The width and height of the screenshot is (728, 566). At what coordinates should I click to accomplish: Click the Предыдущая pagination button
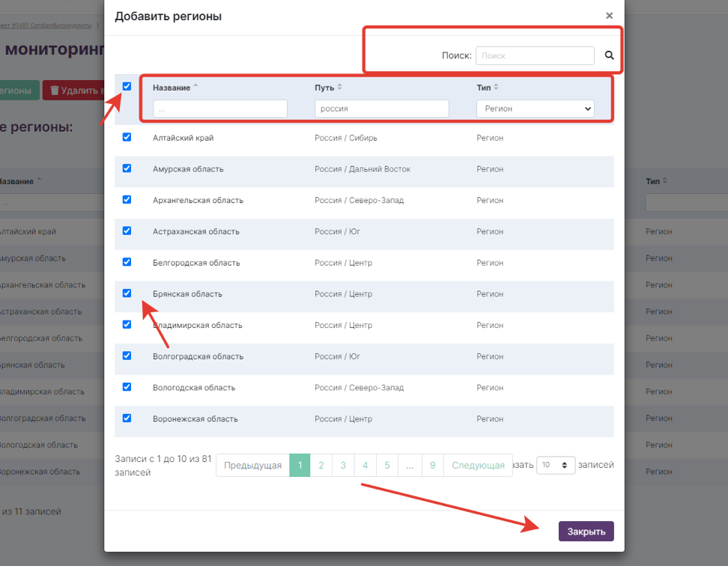tap(252, 466)
